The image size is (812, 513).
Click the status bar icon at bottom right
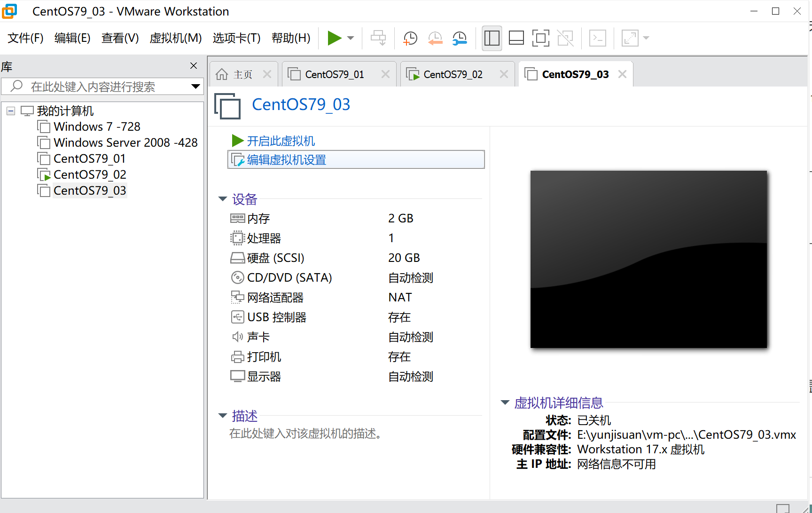[783, 508]
